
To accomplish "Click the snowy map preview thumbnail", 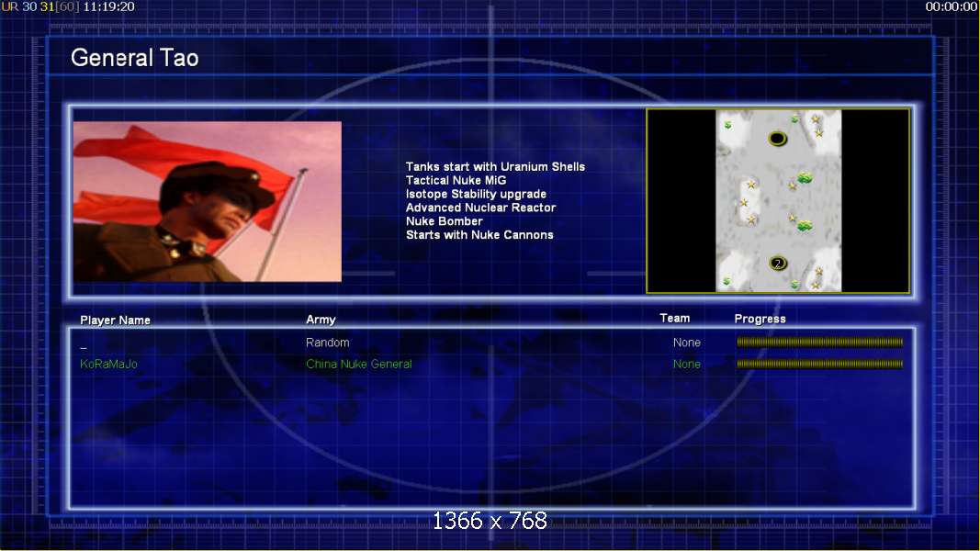I will tap(778, 200).
